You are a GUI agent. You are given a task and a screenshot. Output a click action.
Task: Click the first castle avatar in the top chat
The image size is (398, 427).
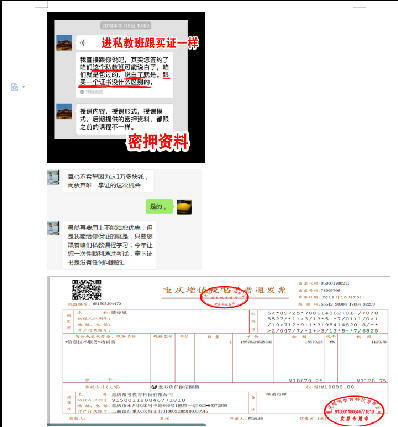pyautogui.click(x=64, y=43)
